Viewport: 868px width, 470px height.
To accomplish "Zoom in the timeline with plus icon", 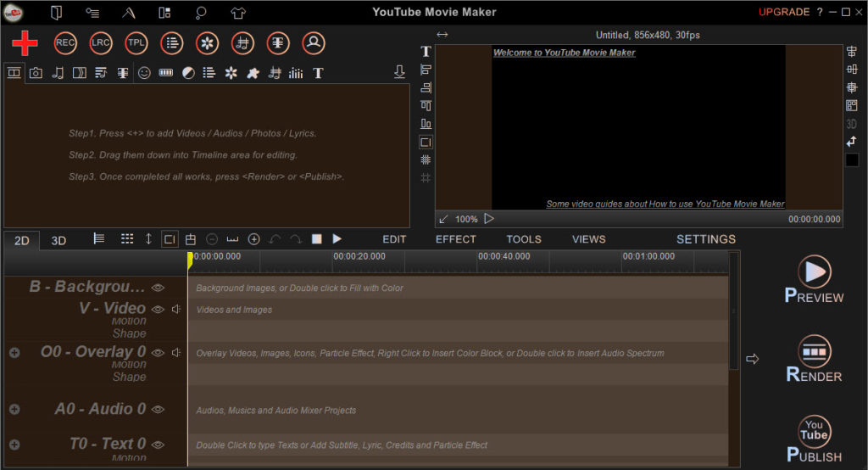I will click(253, 239).
